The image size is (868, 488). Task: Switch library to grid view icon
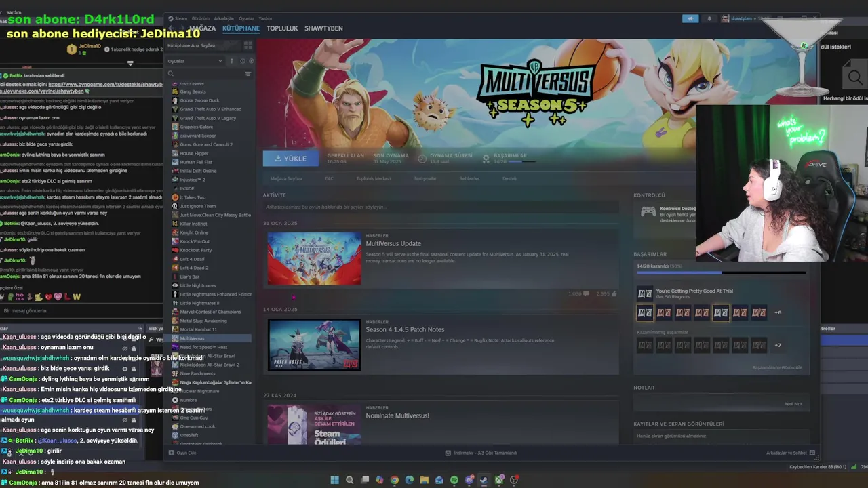(x=248, y=45)
